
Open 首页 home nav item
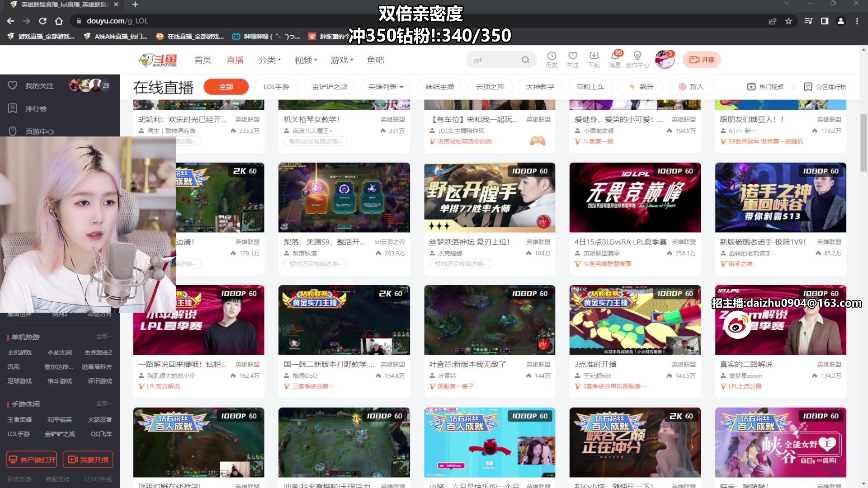[203, 60]
